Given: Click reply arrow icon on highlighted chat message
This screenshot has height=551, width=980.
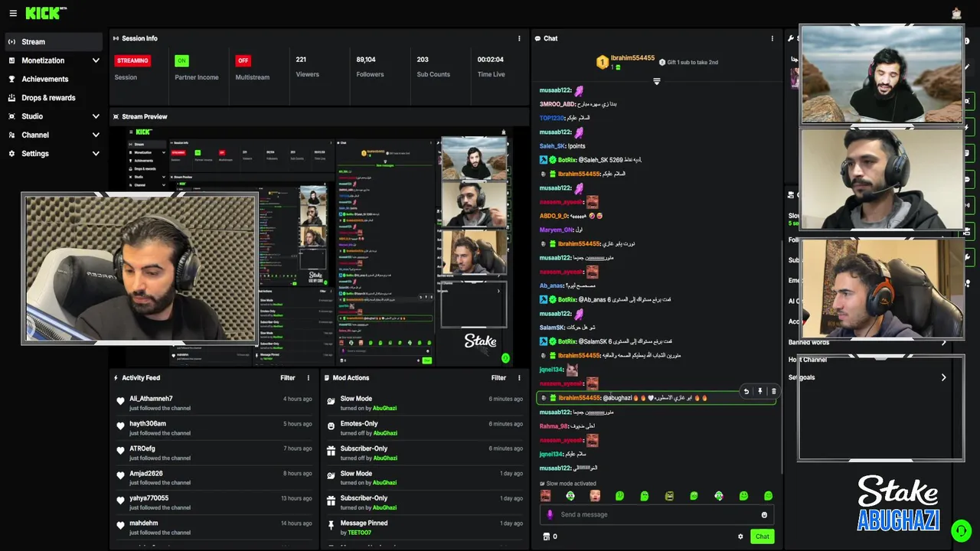Looking at the screenshot, I should (x=746, y=391).
